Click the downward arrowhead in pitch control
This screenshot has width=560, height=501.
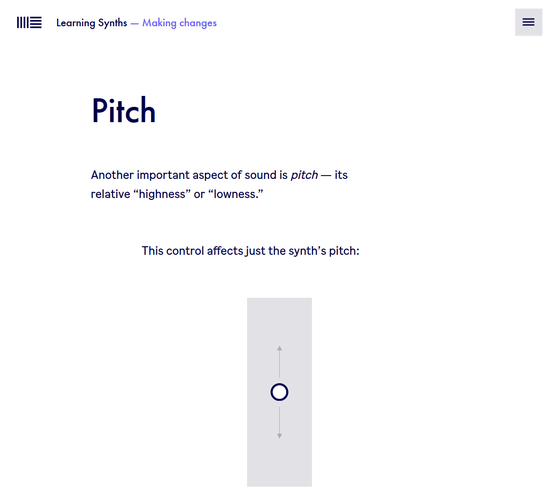[x=280, y=436]
